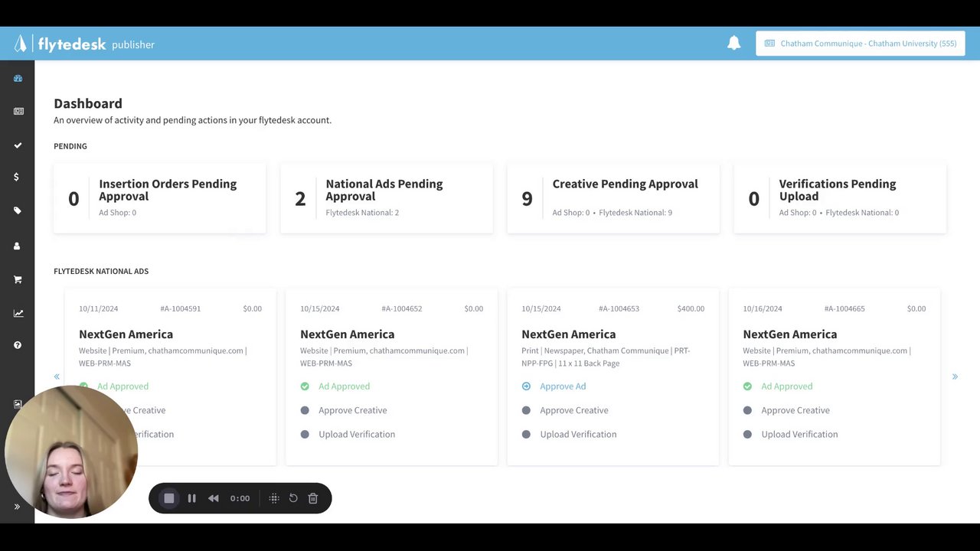
Task: Open Insertion Orders Pending Approval card
Action: click(x=160, y=198)
